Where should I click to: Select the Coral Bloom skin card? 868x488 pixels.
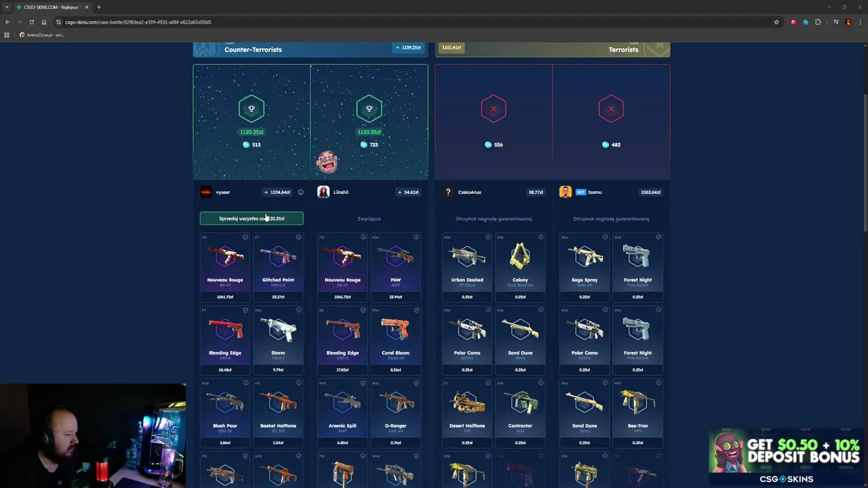pyautogui.click(x=395, y=340)
